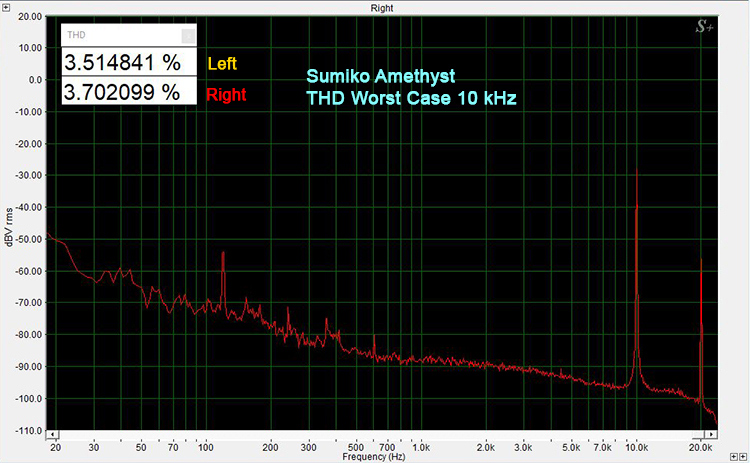Click the frequency scrollbar's left arrow
Image resolution: width=750 pixels, height=463 pixels.
[53, 435]
